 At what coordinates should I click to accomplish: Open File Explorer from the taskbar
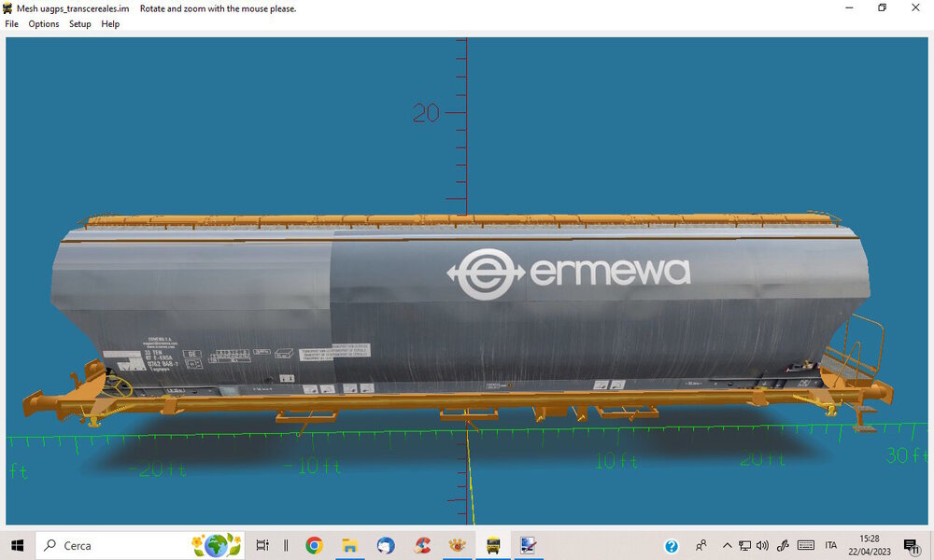349,545
